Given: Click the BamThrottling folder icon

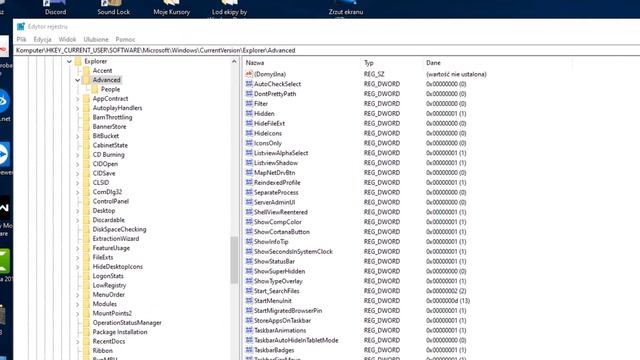Looking at the screenshot, I should click(87, 117).
